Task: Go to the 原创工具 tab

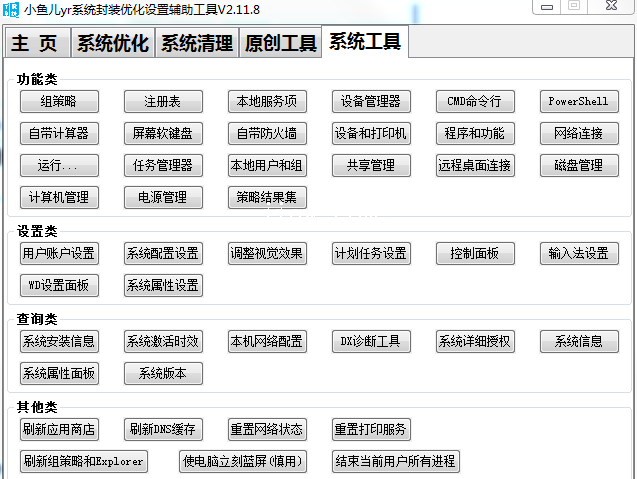Action: (281, 44)
